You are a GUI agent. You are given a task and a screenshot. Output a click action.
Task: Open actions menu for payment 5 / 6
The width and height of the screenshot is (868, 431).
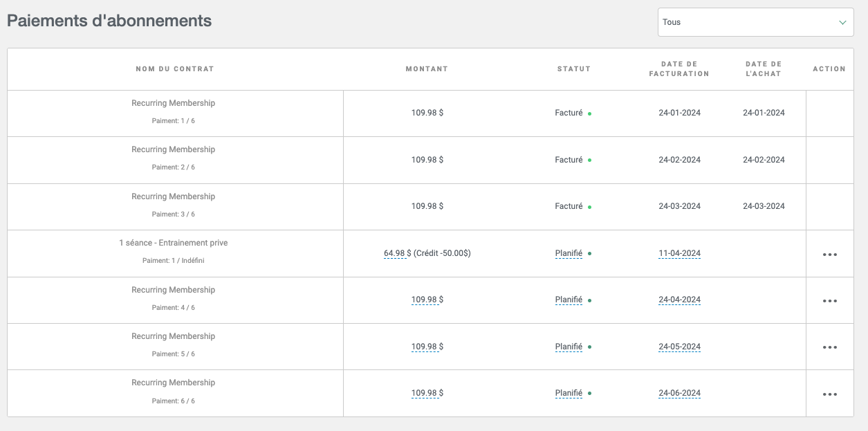[x=829, y=347]
